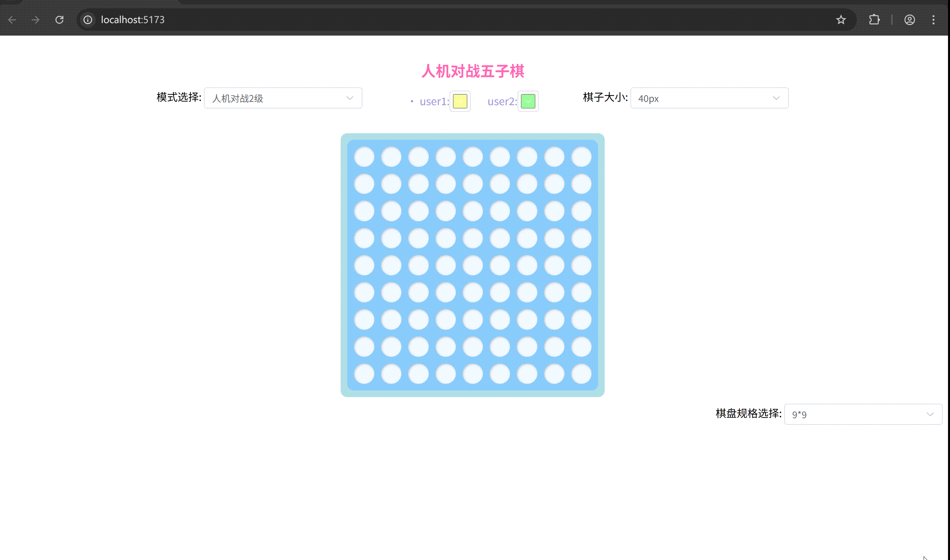Open the 棋子大小 piece size dropdown
Image resolution: width=950 pixels, height=560 pixels.
point(709,98)
